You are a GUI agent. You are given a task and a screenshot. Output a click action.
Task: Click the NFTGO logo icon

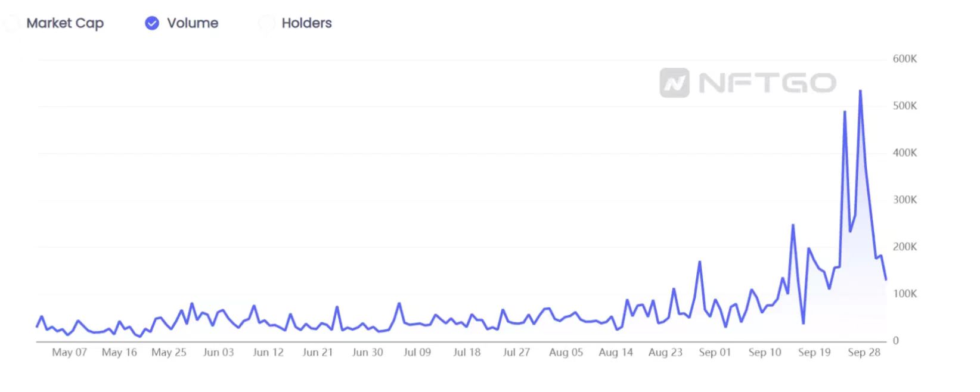[674, 83]
